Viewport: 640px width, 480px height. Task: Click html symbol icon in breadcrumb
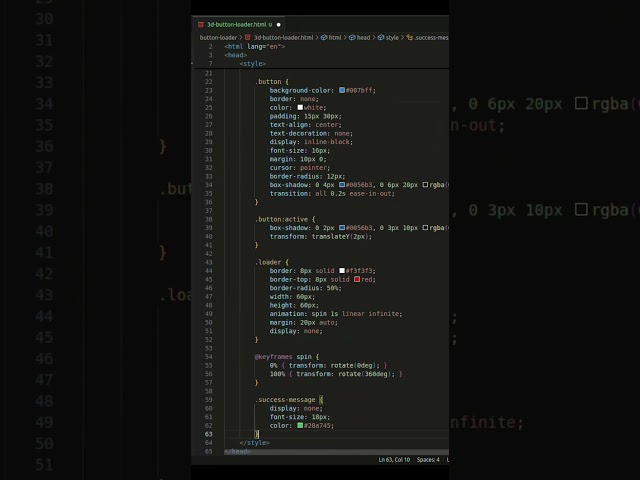pyautogui.click(x=324, y=38)
